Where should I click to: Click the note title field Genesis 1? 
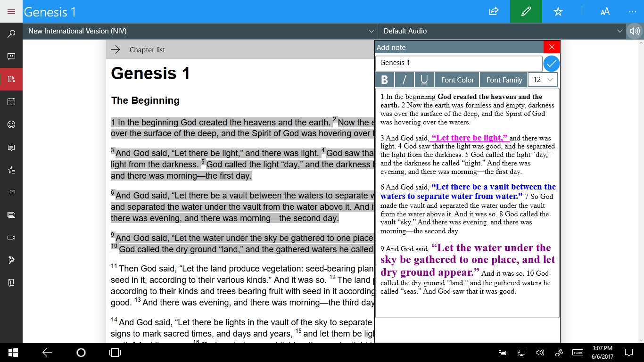tap(459, 63)
